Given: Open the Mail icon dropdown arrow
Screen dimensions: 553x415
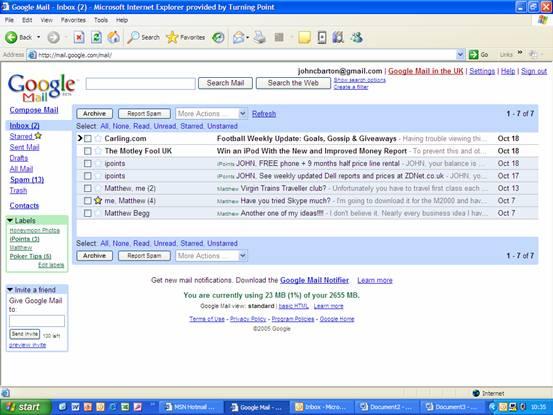Looking at the screenshot, I should pyautogui.click(x=248, y=37).
